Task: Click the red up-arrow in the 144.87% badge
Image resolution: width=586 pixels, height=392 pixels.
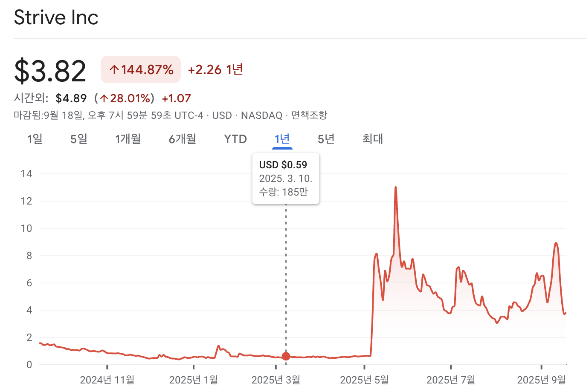Action: (114, 69)
